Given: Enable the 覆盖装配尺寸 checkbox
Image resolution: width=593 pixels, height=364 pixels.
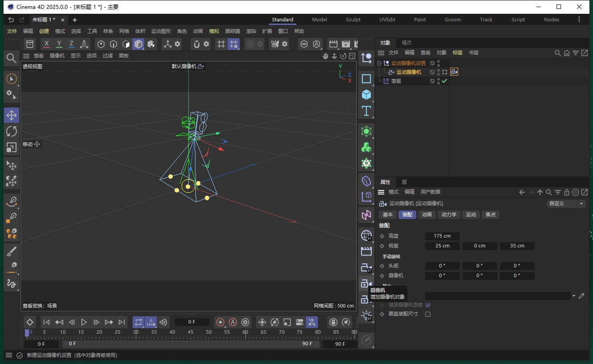Looking at the screenshot, I should click(x=427, y=314).
